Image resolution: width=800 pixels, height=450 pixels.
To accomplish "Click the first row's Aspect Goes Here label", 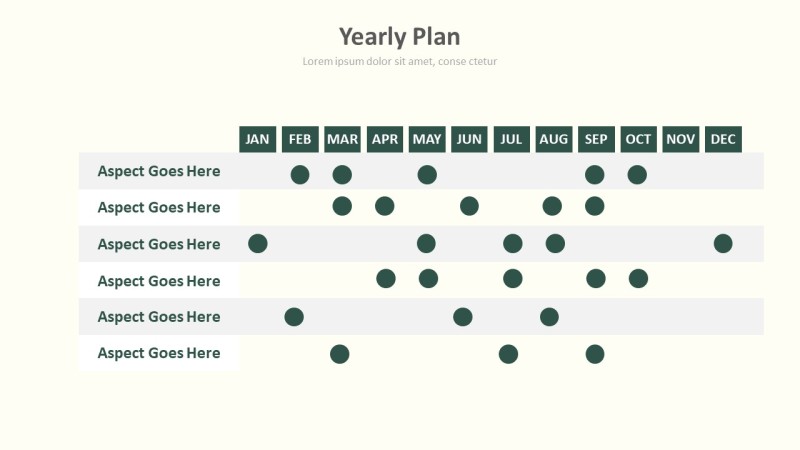I will 159,171.
